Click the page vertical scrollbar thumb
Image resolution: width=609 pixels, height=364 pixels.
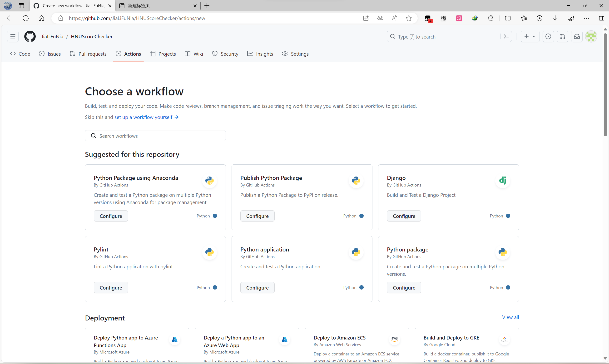pos(605,85)
